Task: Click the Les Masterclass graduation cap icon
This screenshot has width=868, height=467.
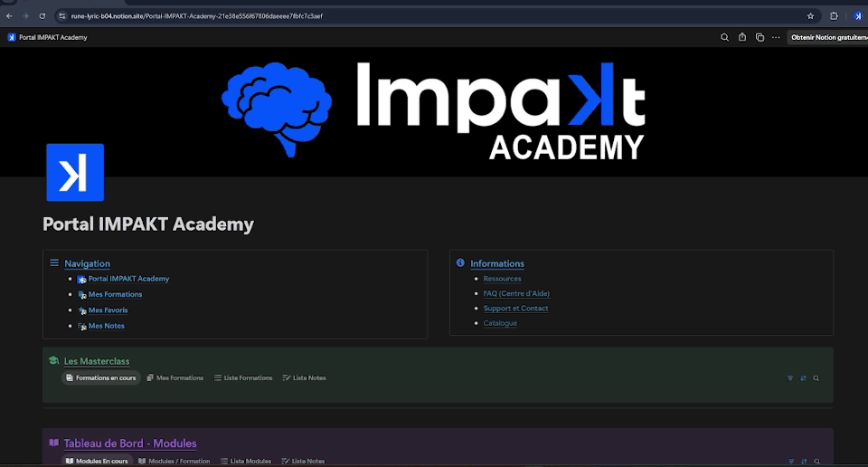Action: pyautogui.click(x=53, y=360)
